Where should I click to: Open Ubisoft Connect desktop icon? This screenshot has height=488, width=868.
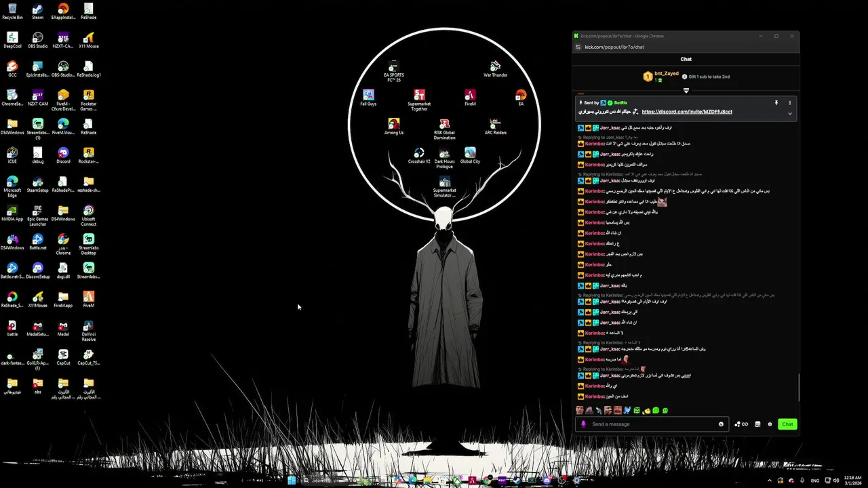pyautogui.click(x=88, y=216)
